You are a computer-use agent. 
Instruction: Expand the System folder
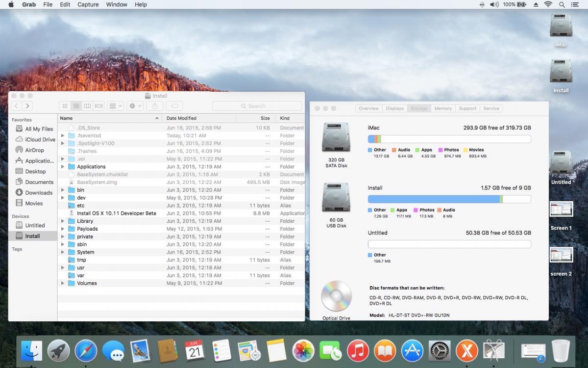pyautogui.click(x=63, y=252)
